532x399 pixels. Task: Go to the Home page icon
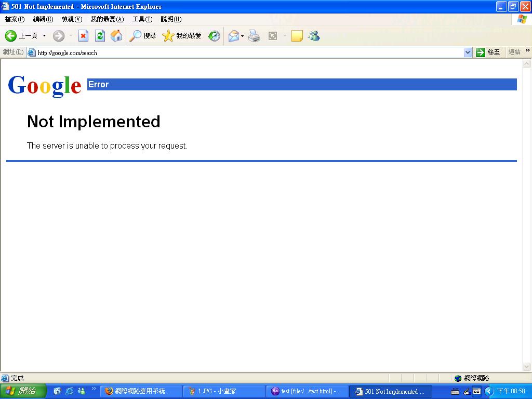pyautogui.click(x=116, y=36)
